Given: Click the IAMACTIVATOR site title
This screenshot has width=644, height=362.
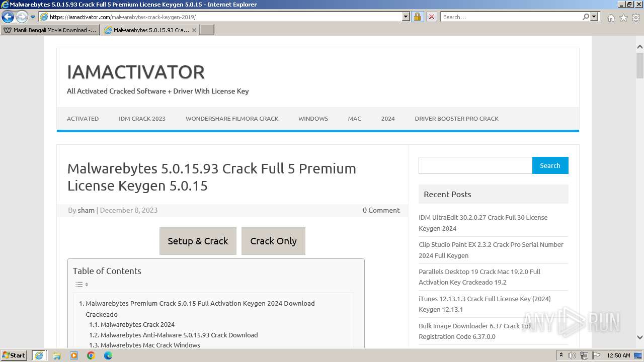Looking at the screenshot, I should 136,72.
